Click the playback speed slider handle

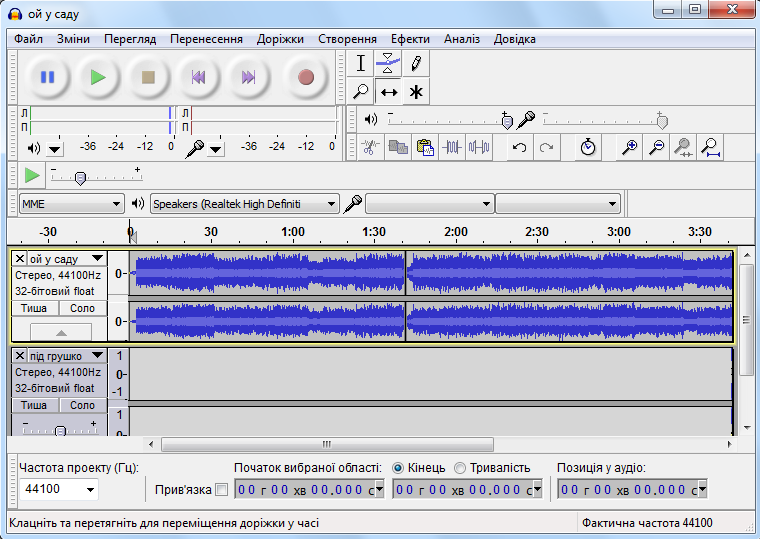coord(81,179)
